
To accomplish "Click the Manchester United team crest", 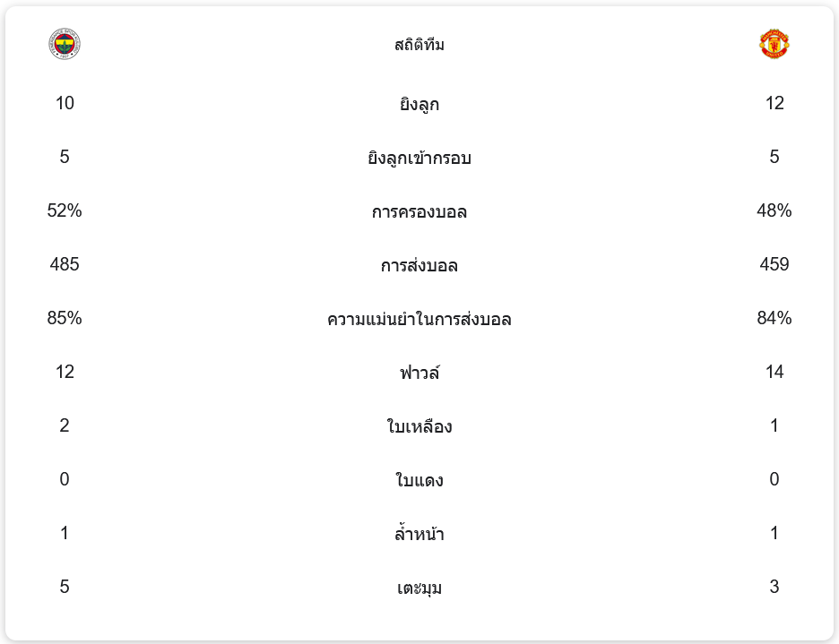I will click(x=774, y=44).
